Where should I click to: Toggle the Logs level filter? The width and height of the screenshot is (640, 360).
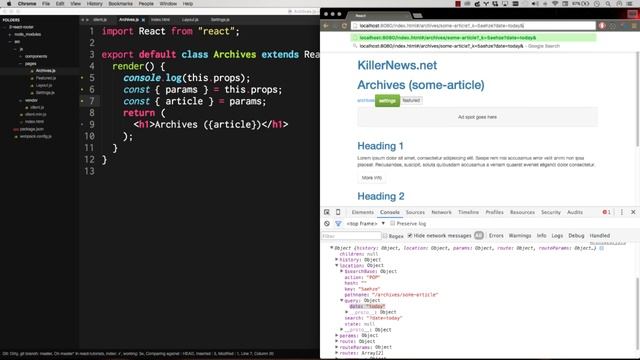click(557, 236)
